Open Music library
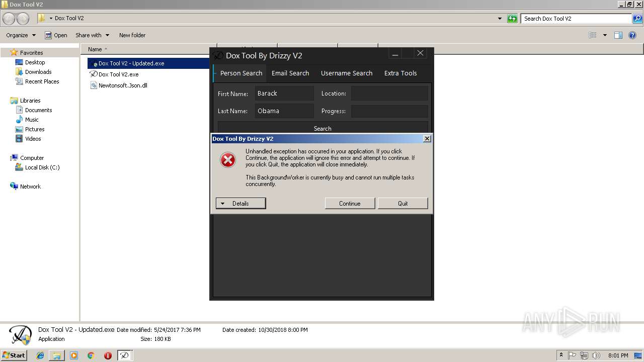Image resolution: width=644 pixels, height=362 pixels. click(x=32, y=120)
